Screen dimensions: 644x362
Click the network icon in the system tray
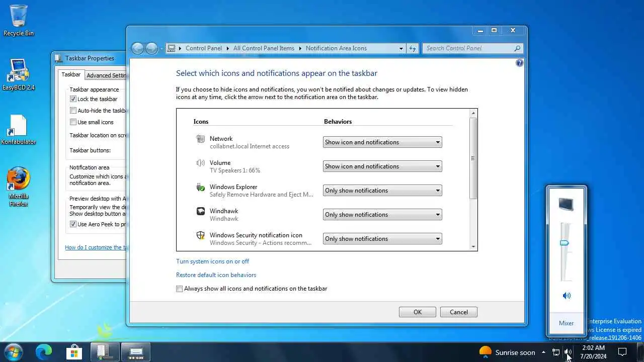[556, 352]
